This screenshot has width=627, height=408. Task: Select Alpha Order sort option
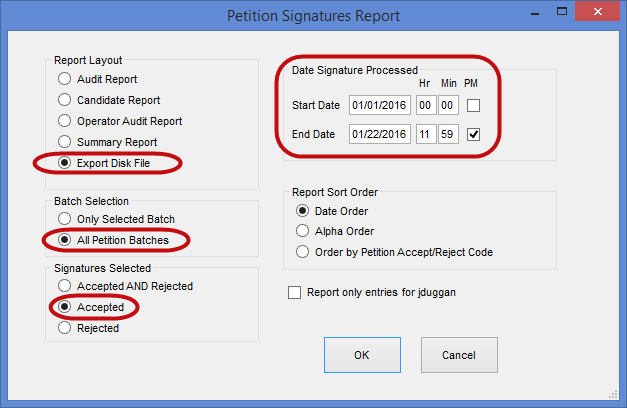click(302, 231)
